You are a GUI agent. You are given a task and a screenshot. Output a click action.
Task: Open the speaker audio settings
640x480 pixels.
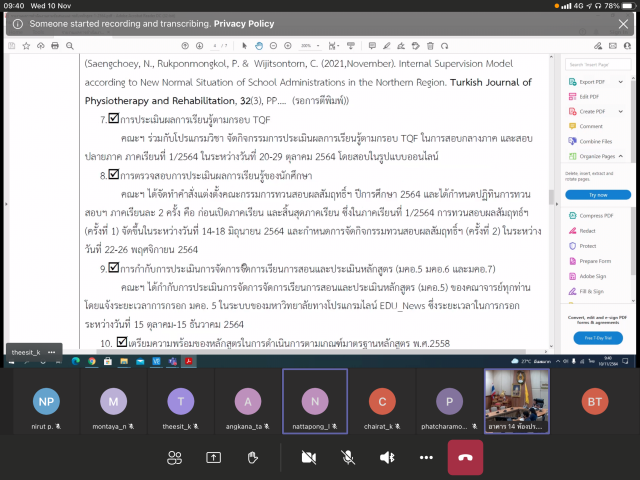pos(387,457)
